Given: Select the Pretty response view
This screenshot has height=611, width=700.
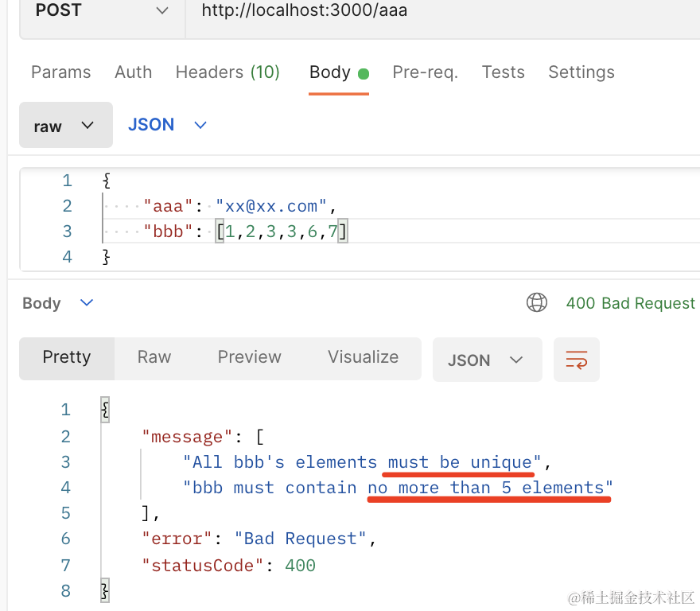Looking at the screenshot, I should click(x=67, y=358).
